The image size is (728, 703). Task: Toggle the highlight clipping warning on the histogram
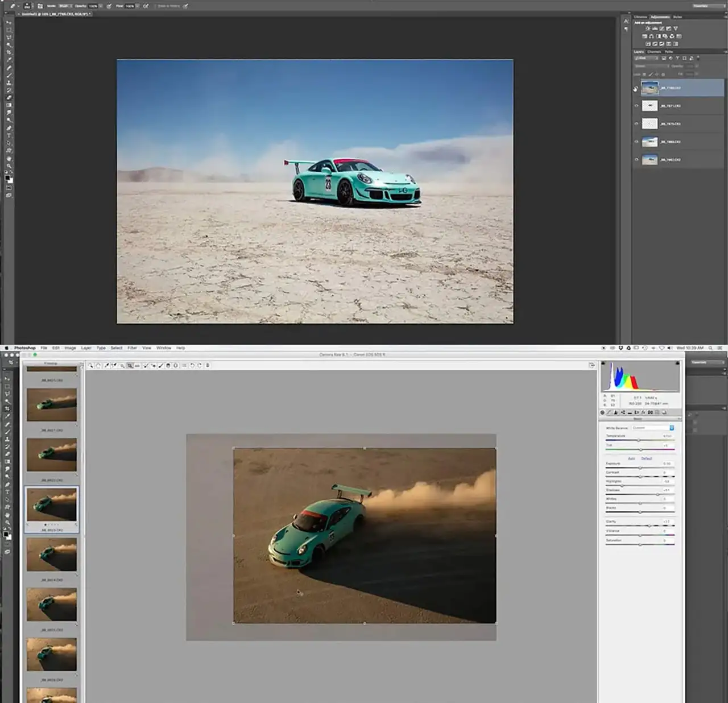pos(677,363)
